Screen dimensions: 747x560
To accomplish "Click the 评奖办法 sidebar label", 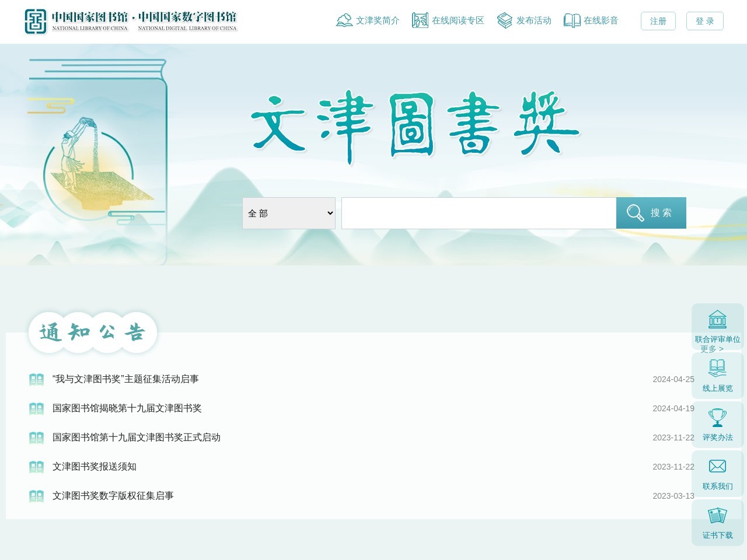I will click(x=717, y=437).
